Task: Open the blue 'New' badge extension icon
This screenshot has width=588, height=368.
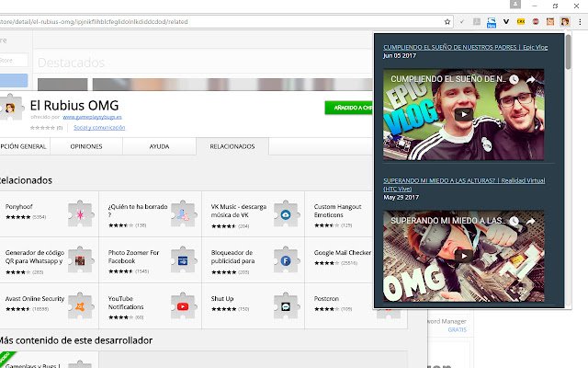Action: point(492,22)
